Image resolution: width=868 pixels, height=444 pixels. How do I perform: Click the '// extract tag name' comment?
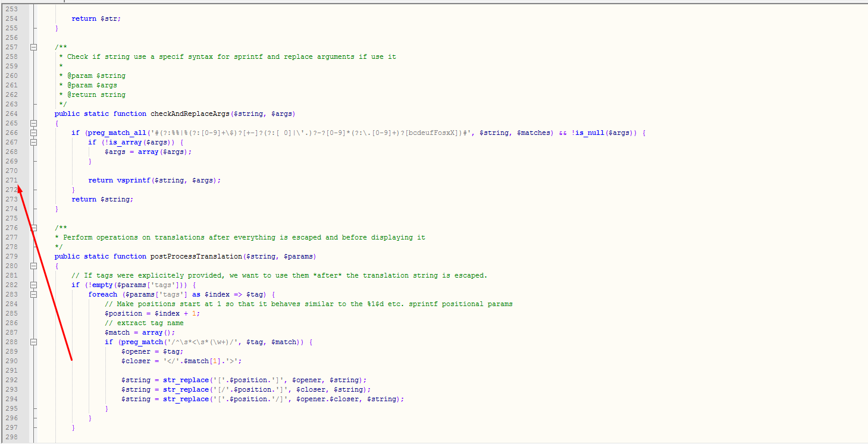144,323
